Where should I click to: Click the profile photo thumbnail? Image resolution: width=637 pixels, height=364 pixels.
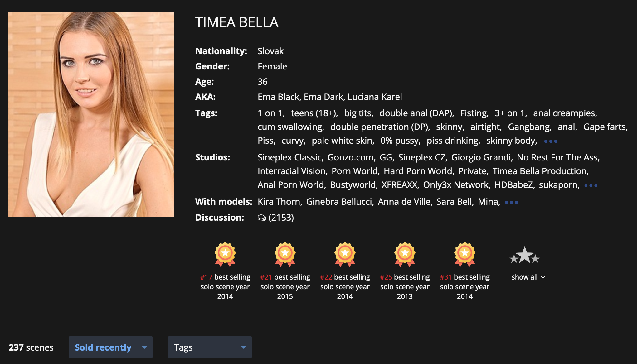91,114
